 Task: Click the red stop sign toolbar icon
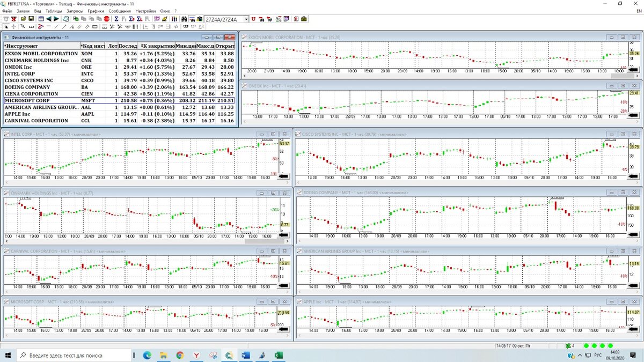tap(106, 19)
